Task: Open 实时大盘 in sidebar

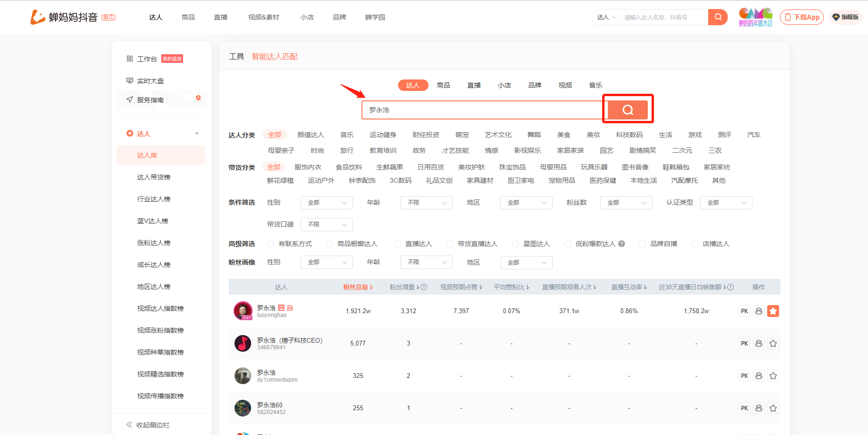Action: point(150,81)
